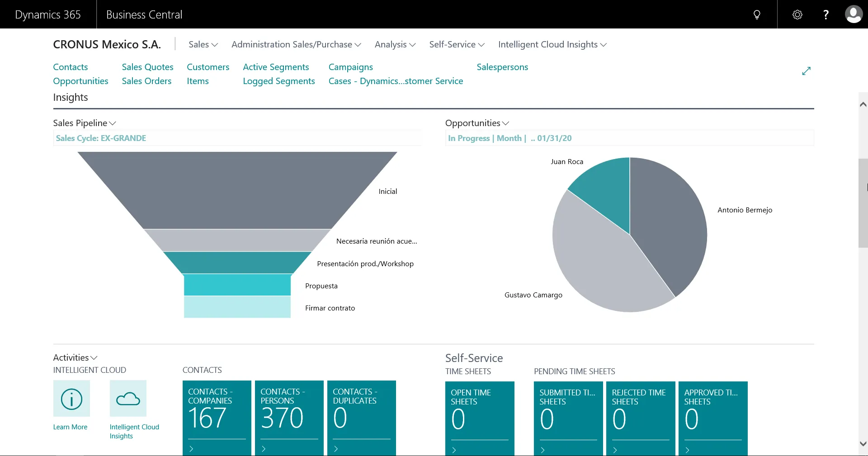Click the info icon above Learn More
Viewport: 868px width, 456px height.
[x=71, y=399]
